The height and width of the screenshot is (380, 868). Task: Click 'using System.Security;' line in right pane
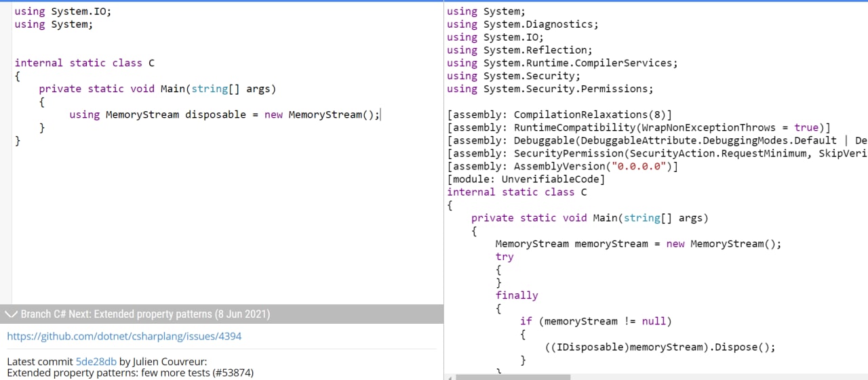point(513,76)
